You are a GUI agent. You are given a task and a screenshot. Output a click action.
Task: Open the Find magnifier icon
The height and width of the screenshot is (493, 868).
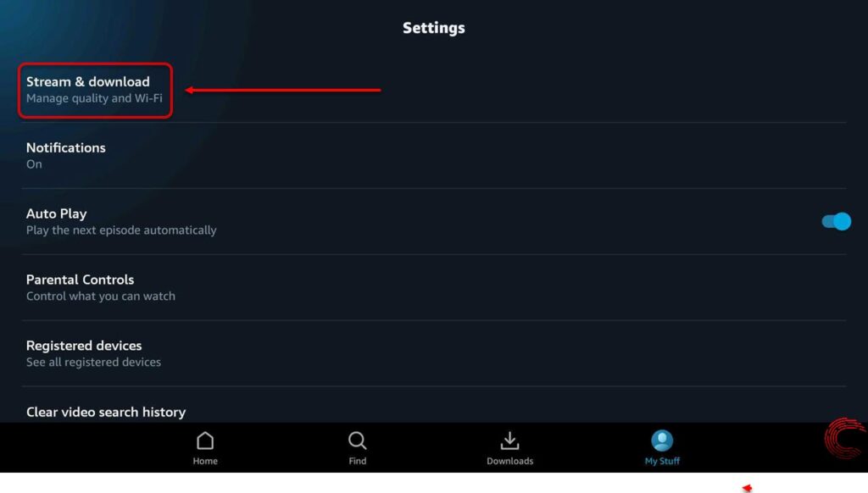[357, 441]
